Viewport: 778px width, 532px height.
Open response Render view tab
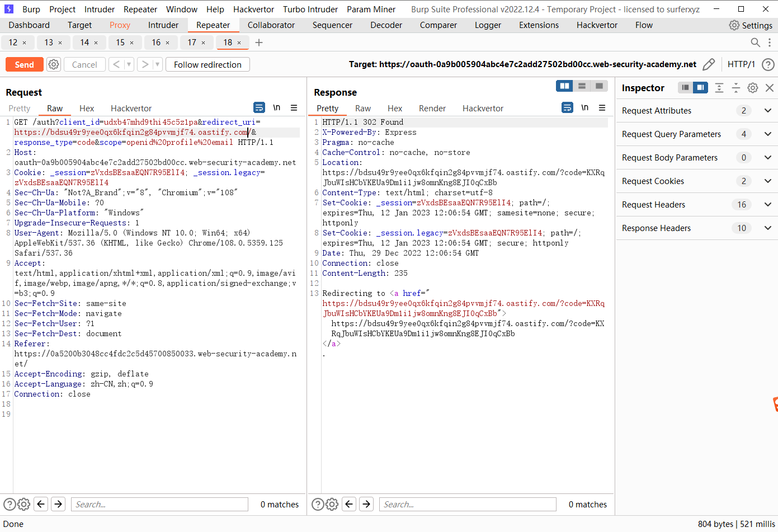pos(432,109)
